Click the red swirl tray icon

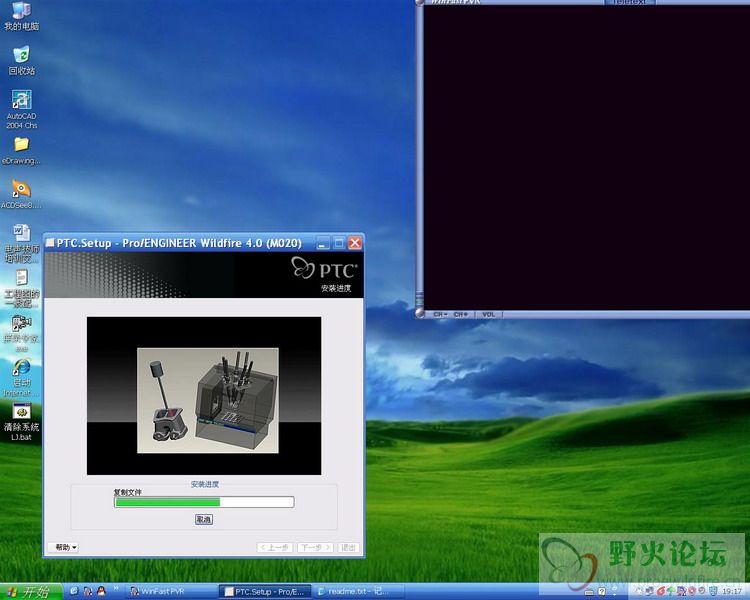point(661,591)
